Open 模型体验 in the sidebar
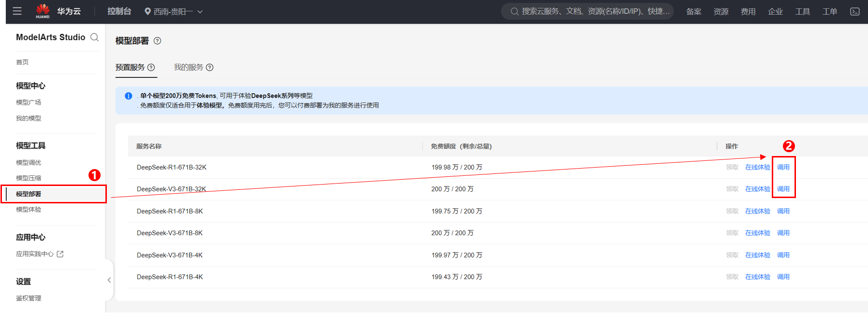The image size is (868, 314). point(29,209)
